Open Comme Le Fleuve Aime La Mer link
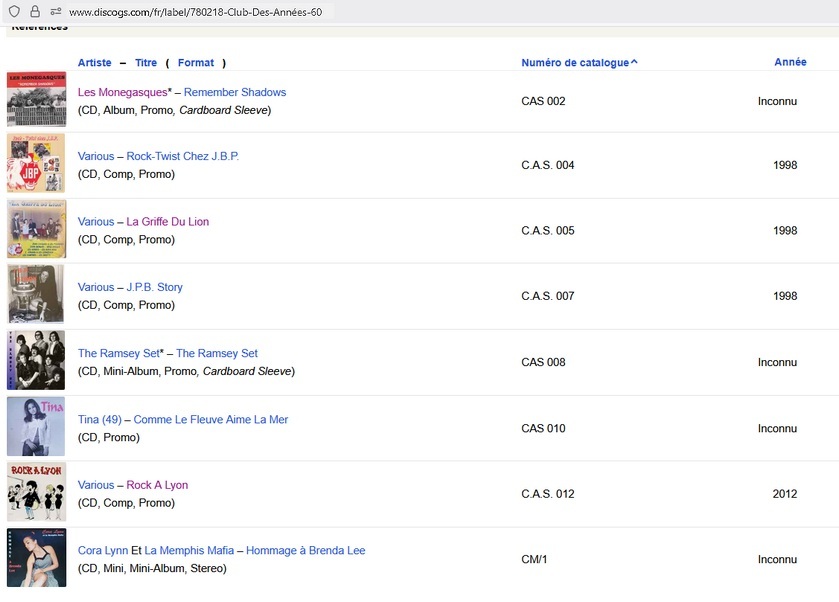The height and width of the screenshot is (602, 839). (211, 420)
